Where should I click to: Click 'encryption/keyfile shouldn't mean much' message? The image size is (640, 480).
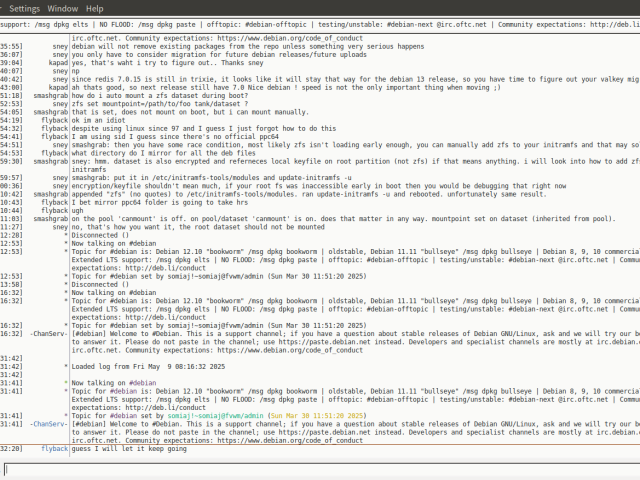tap(319, 186)
